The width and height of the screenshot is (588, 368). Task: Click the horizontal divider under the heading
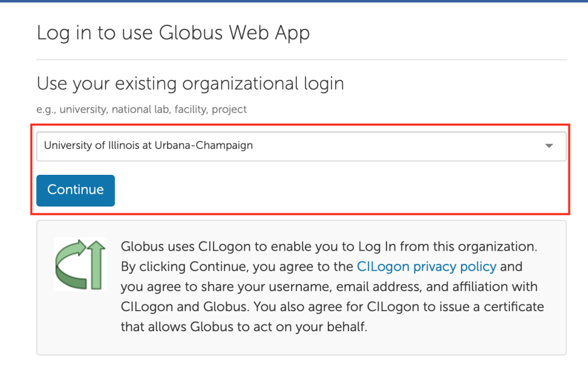[301, 60]
